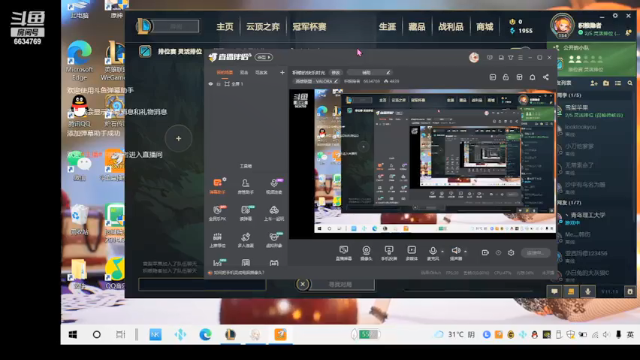This screenshot has height=360, width=640.
Task: Click the new folder icon in friends list
Action: tap(606, 83)
